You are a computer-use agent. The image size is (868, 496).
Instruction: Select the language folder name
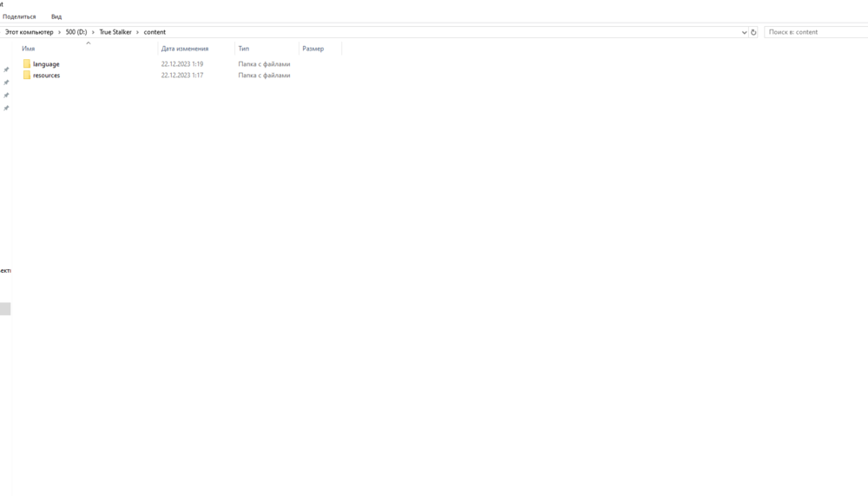click(x=46, y=64)
